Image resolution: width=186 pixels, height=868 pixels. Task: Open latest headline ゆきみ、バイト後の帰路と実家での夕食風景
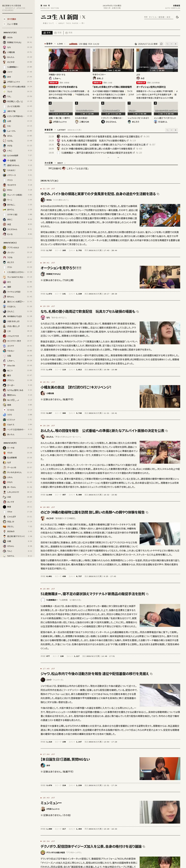100,136
